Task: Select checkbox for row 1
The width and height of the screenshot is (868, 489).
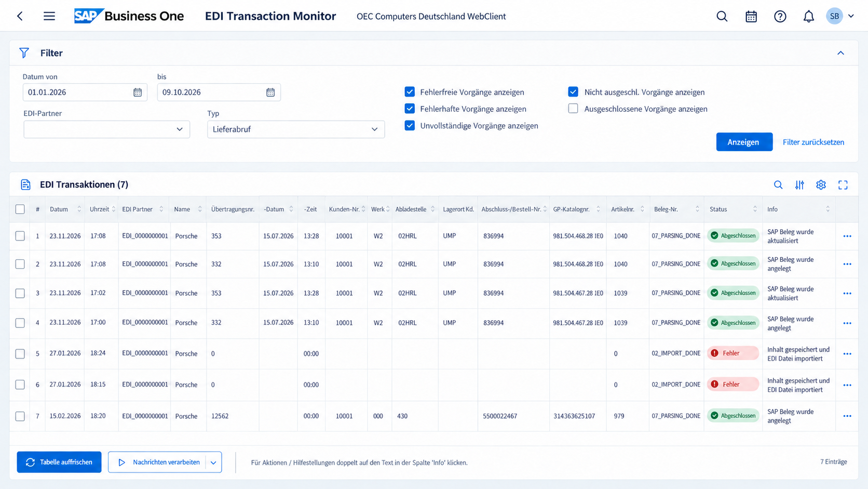Action: click(20, 236)
